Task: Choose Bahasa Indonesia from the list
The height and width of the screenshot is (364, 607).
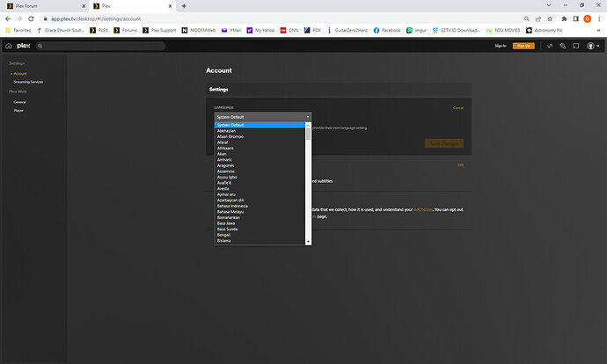Action: (x=260, y=206)
